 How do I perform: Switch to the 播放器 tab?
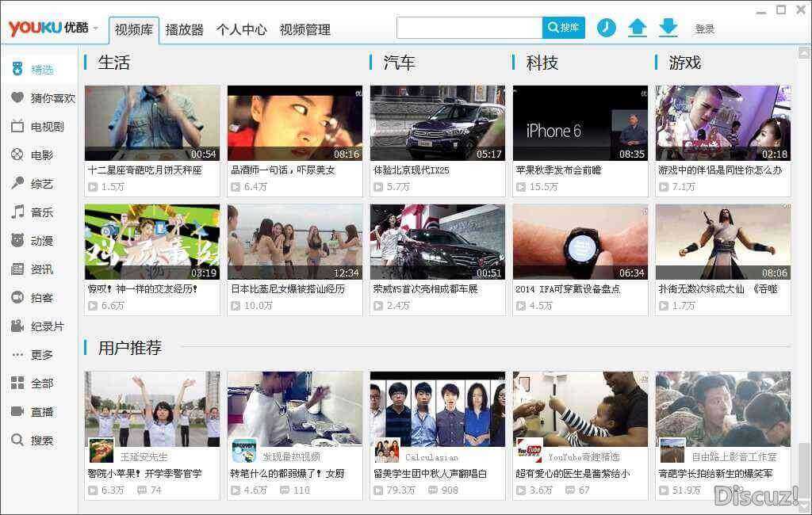(184, 30)
